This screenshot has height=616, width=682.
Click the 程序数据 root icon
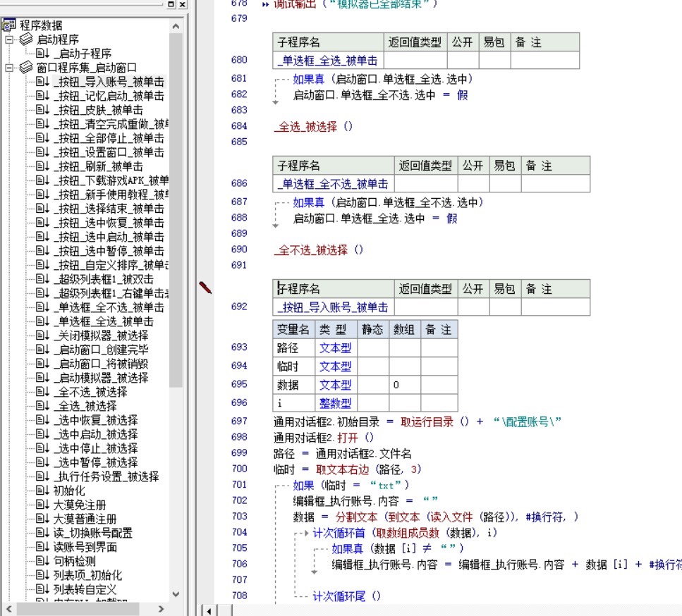click(9, 25)
